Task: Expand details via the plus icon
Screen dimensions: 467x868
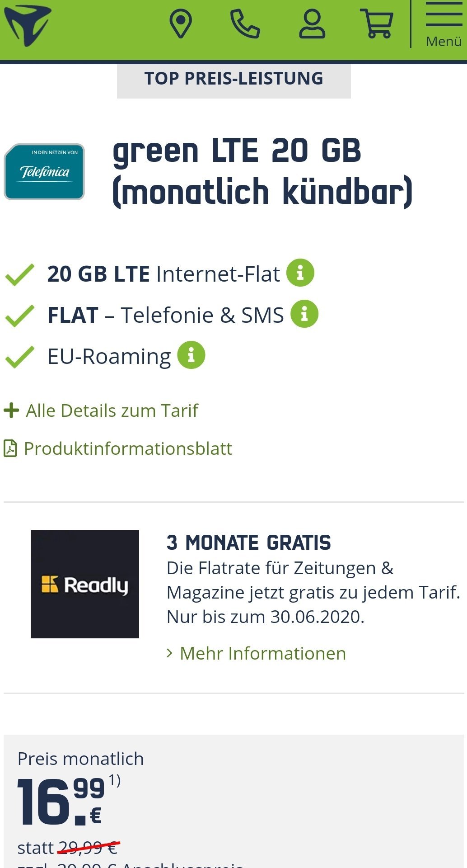Action: click(x=11, y=410)
